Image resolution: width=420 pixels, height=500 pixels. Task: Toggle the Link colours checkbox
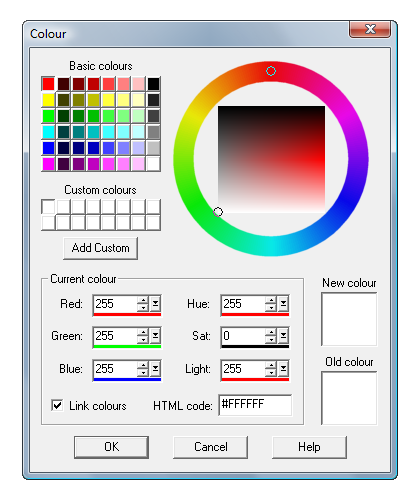(x=57, y=405)
